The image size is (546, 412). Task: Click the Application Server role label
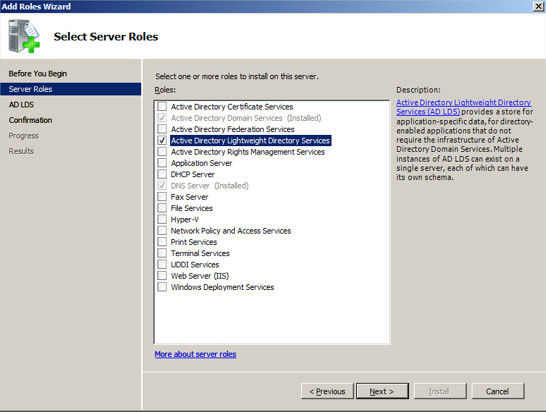tap(201, 163)
